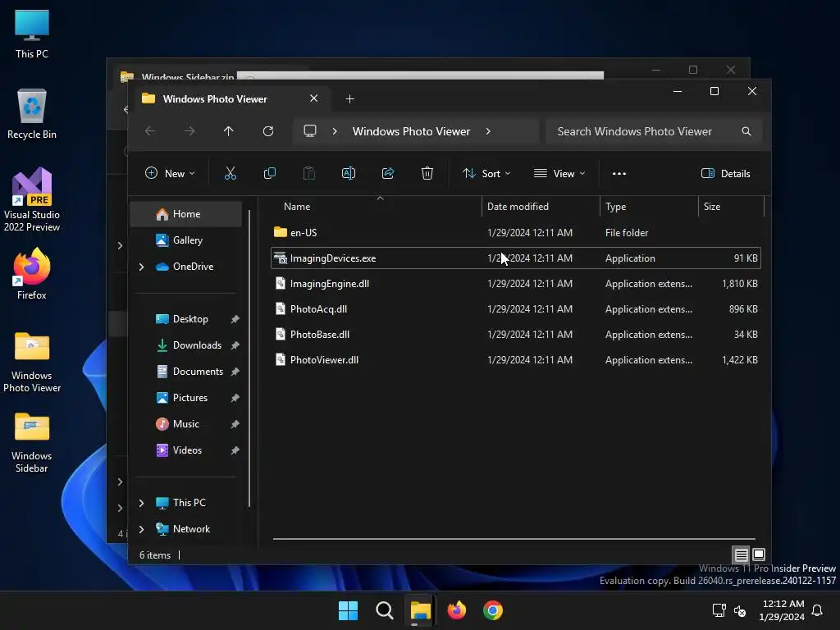Image resolution: width=840 pixels, height=630 pixels.
Task: Click the PC monitor icon in address bar
Action: [310, 131]
